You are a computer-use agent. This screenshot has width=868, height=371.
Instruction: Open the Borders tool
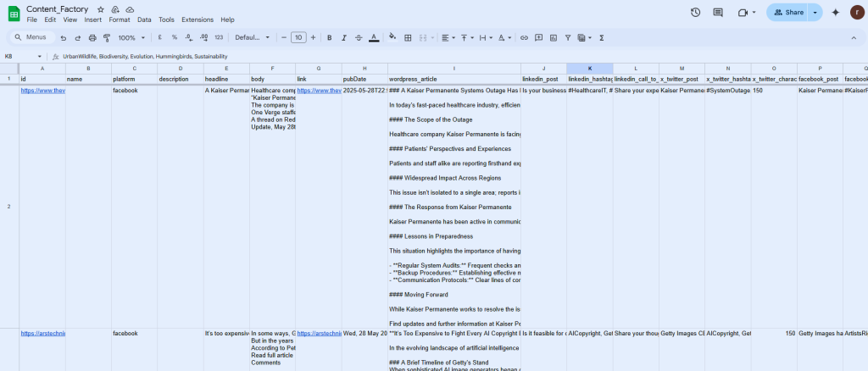click(408, 37)
